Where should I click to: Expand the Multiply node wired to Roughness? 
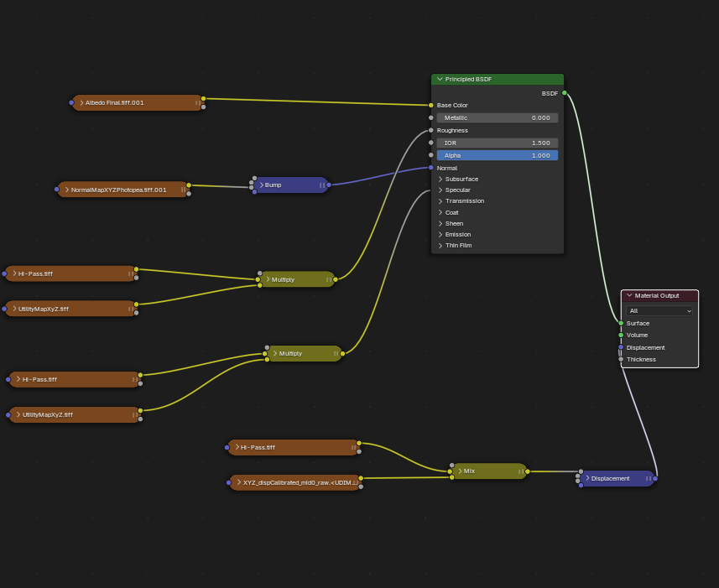tap(268, 279)
